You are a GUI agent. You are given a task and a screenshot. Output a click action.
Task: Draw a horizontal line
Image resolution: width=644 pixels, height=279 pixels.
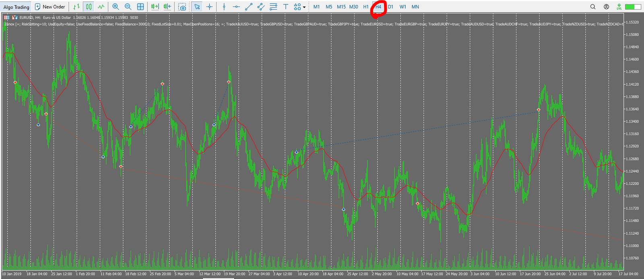click(236, 7)
